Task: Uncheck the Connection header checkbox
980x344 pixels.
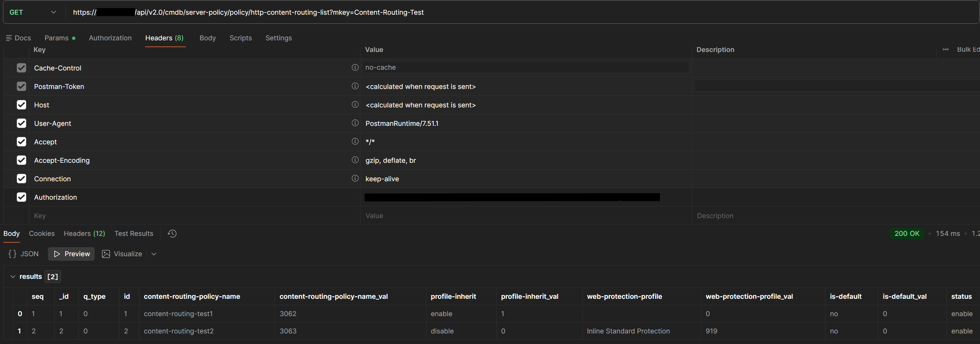Action: 21,179
